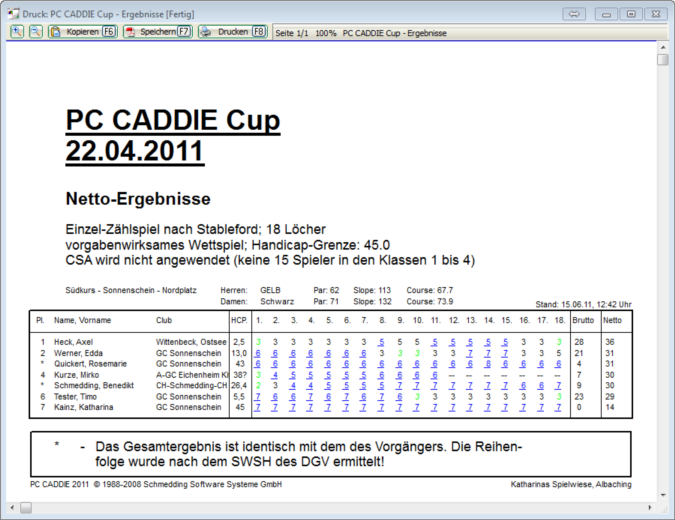The image size is (675, 520).
Task: Print with the Drucken F8 button
Action: click(x=233, y=32)
